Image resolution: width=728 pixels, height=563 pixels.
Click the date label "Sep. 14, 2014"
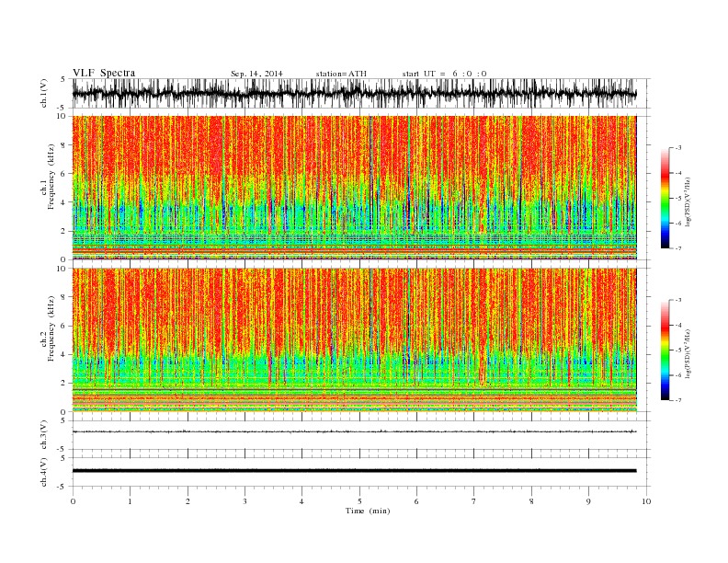point(256,74)
